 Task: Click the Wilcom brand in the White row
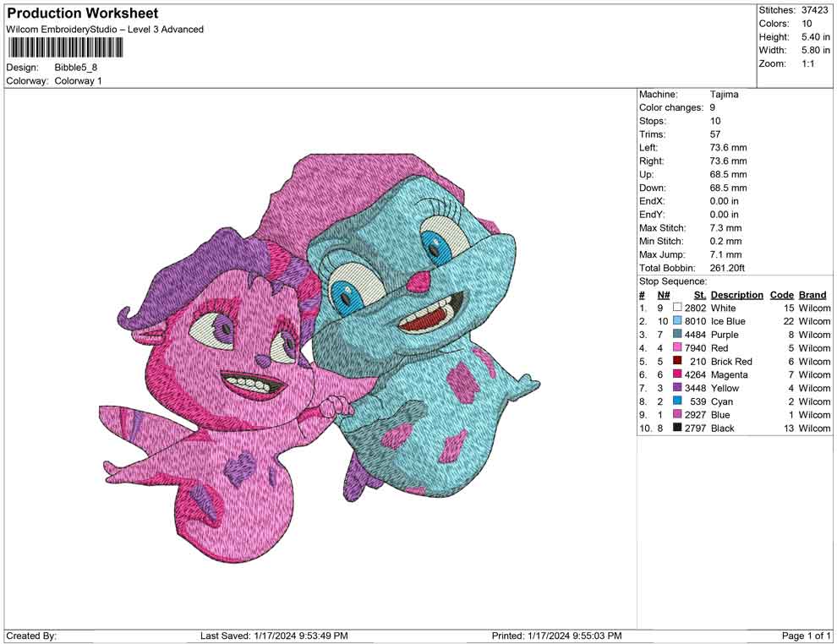click(814, 308)
